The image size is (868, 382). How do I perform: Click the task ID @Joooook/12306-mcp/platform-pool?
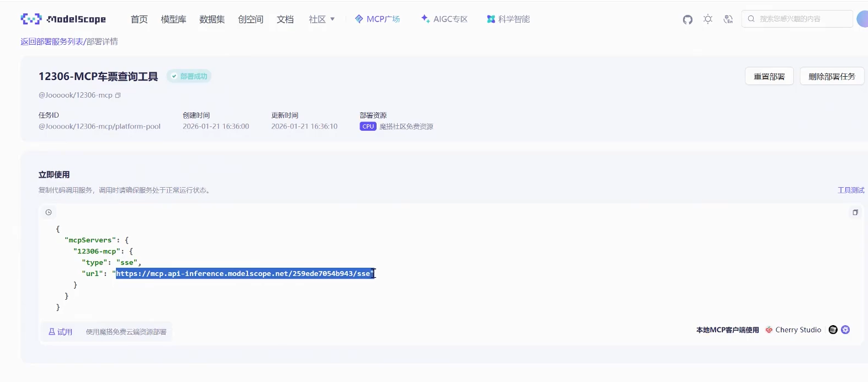tap(99, 126)
